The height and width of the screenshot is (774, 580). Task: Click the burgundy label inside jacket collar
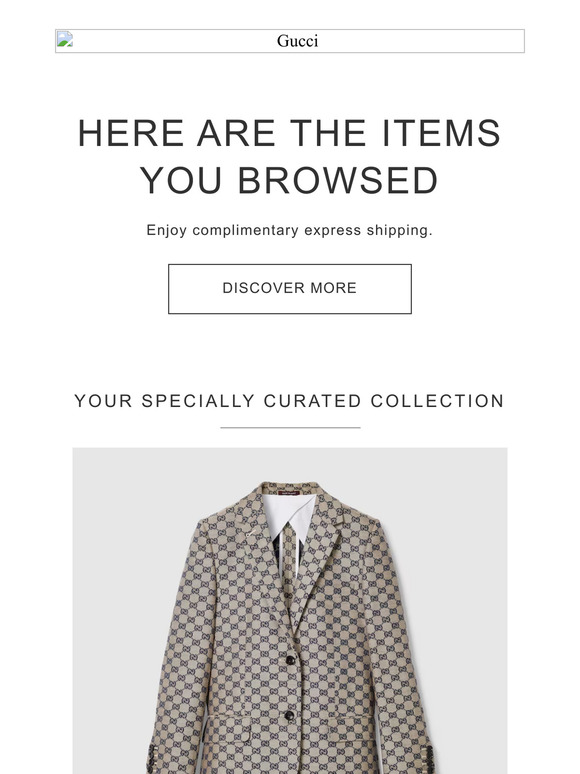289,493
